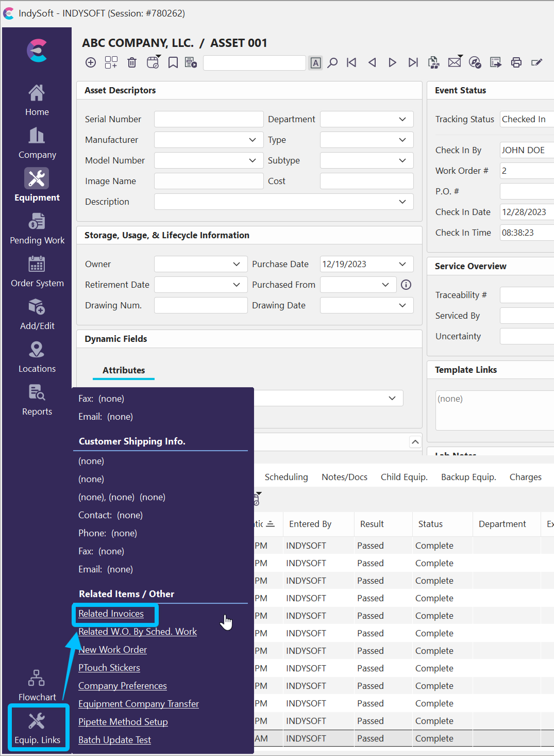Click the bookmark icon in toolbar

pos(173,62)
